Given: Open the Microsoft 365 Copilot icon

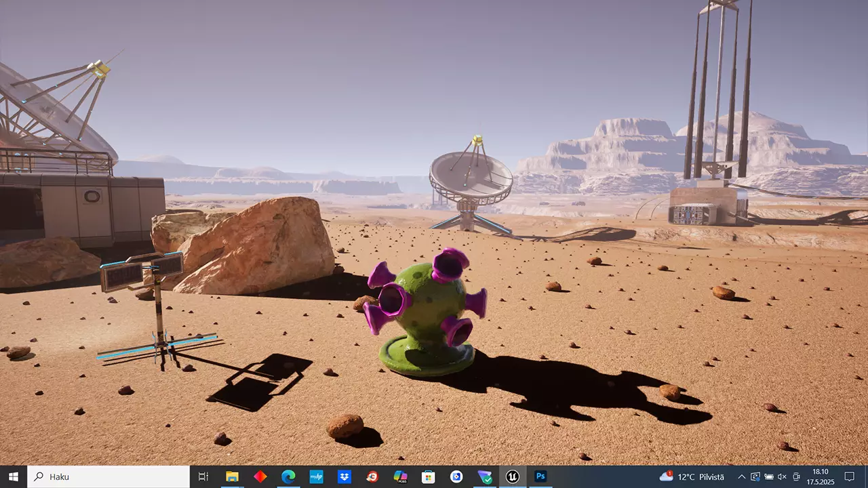Looking at the screenshot, I should coord(400,476).
